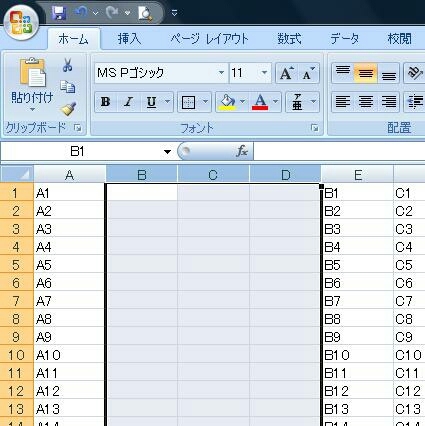Decrease font size with small A

coord(308,73)
